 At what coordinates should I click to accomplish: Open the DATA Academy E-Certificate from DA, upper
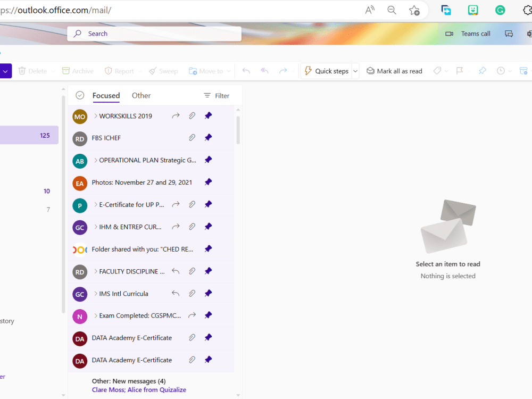151,338
